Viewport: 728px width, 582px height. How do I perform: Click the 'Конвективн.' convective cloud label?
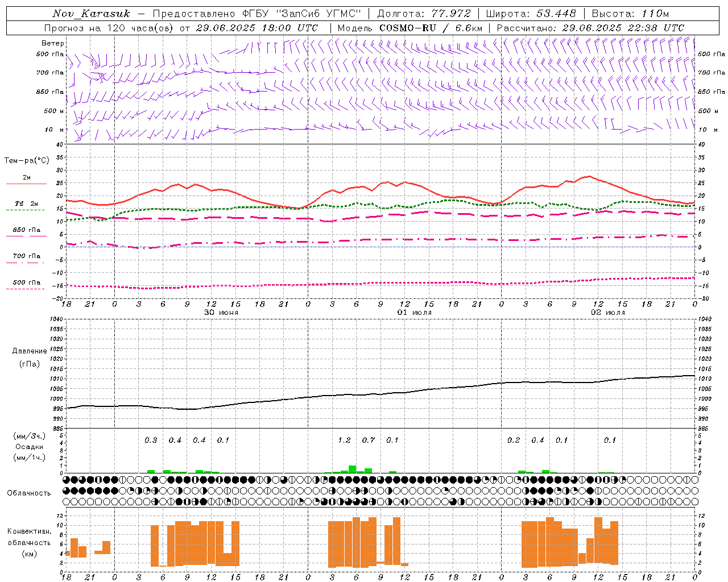[x=29, y=531]
